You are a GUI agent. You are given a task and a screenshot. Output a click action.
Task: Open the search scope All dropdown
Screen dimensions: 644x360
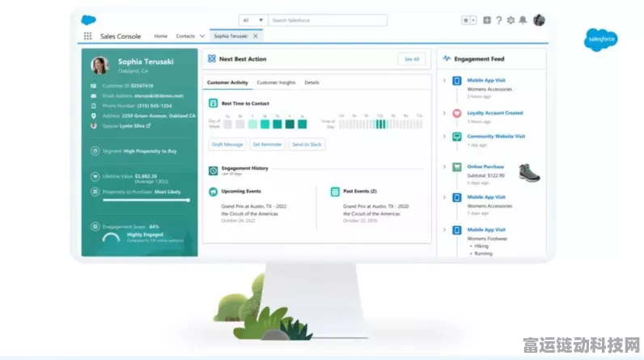(x=253, y=20)
